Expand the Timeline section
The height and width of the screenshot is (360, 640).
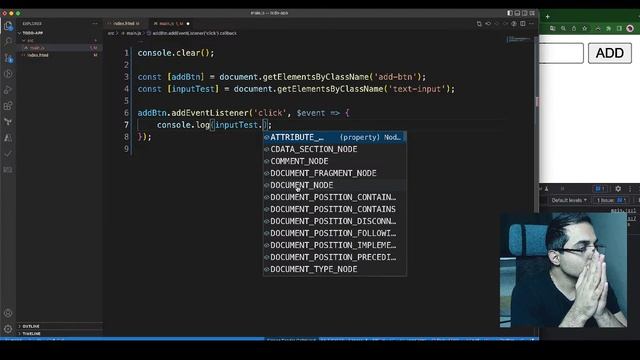click(x=31, y=333)
